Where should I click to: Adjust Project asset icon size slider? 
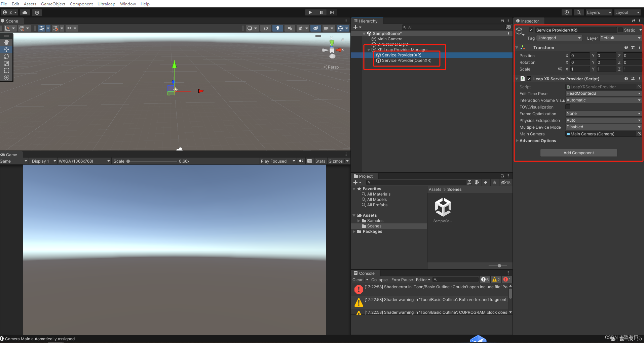[x=499, y=266]
